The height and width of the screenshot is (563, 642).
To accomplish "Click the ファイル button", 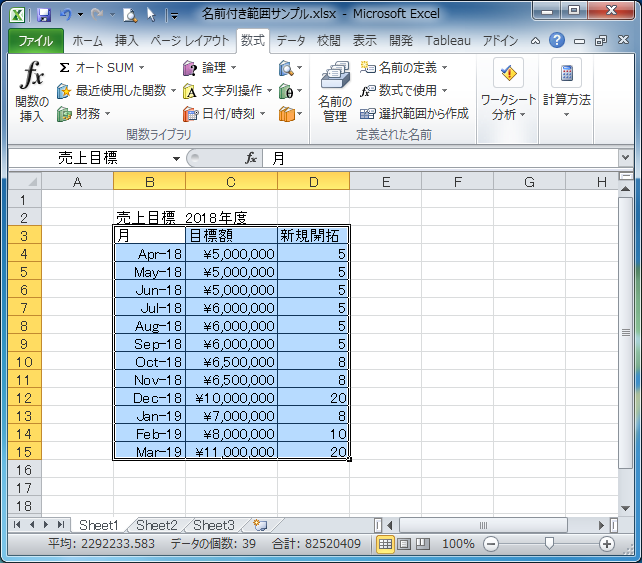I will [36, 41].
